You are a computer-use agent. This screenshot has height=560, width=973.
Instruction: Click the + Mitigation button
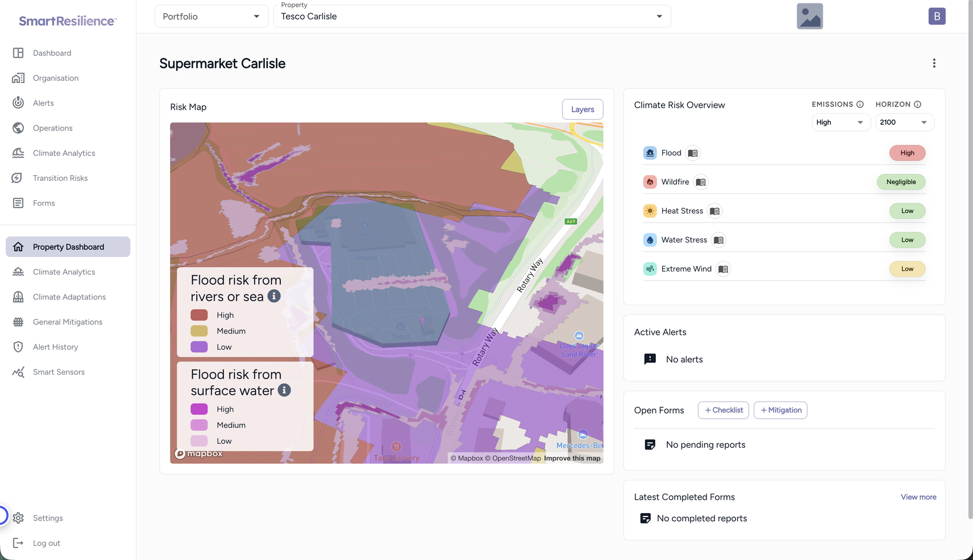(781, 410)
